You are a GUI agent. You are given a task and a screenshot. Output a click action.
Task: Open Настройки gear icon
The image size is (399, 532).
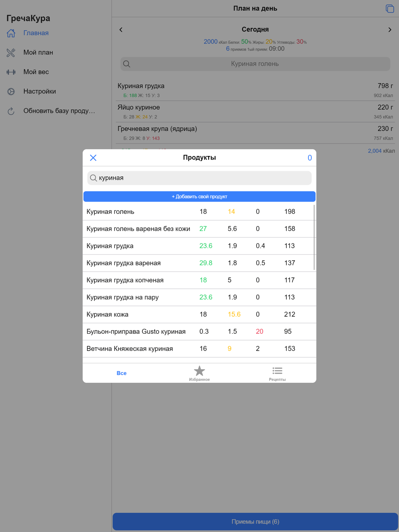[x=11, y=92]
